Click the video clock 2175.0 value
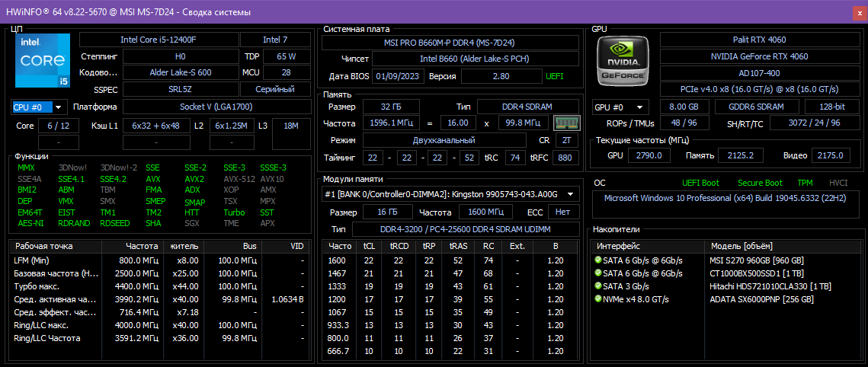The image size is (868, 367). click(831, 156)
